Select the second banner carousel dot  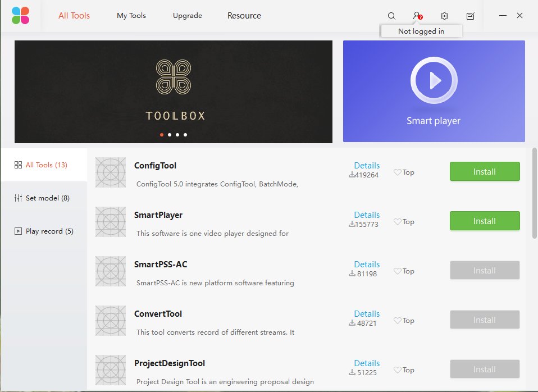click(170, 135)
